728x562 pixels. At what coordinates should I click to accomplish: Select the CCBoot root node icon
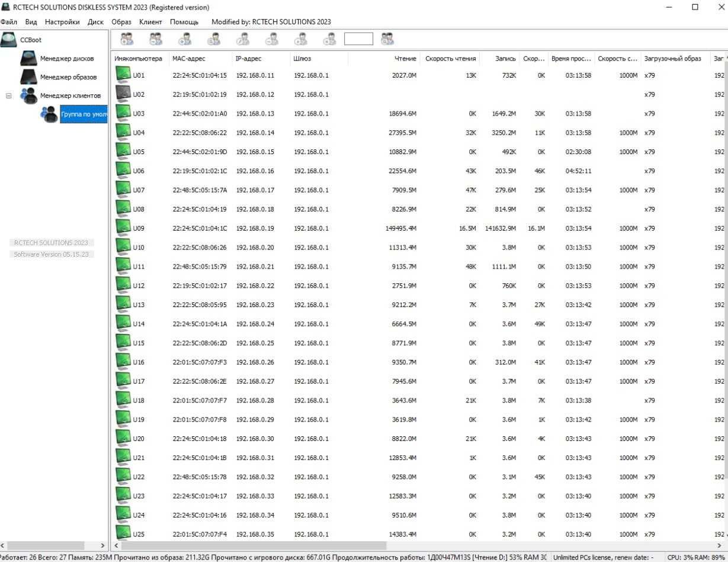tap(9, 40)
